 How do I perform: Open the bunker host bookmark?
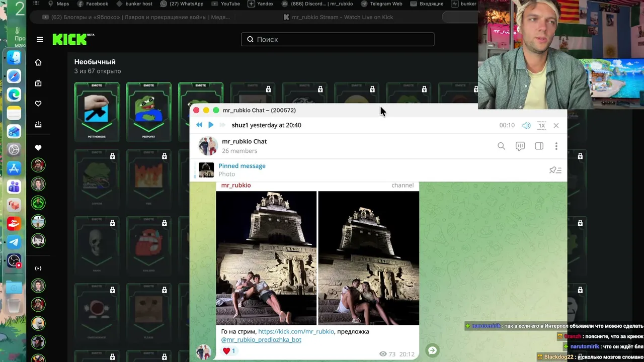[134, 4]
